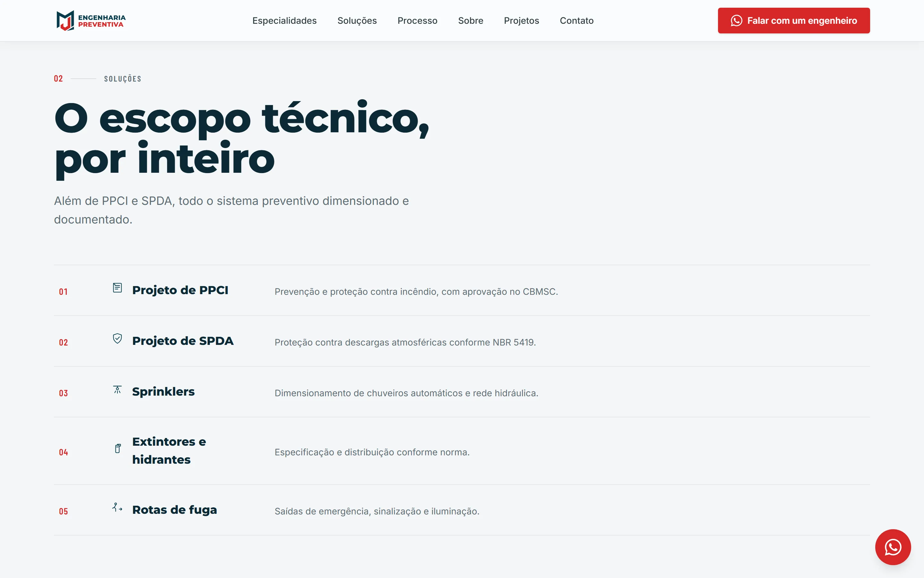Select Projetos in the top navigation

coord(521,21)
